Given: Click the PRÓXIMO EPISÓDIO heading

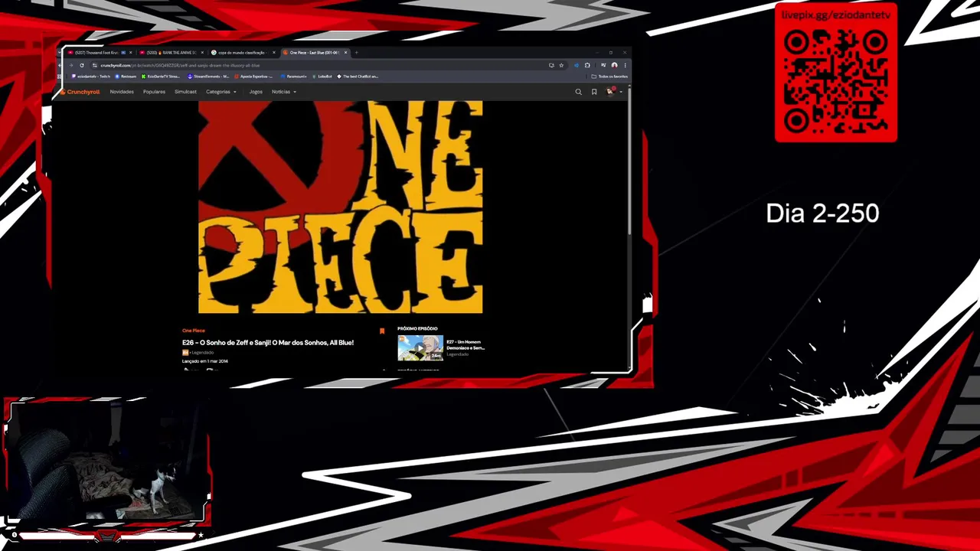Looking at the screenshot, I should click(417, 329).
